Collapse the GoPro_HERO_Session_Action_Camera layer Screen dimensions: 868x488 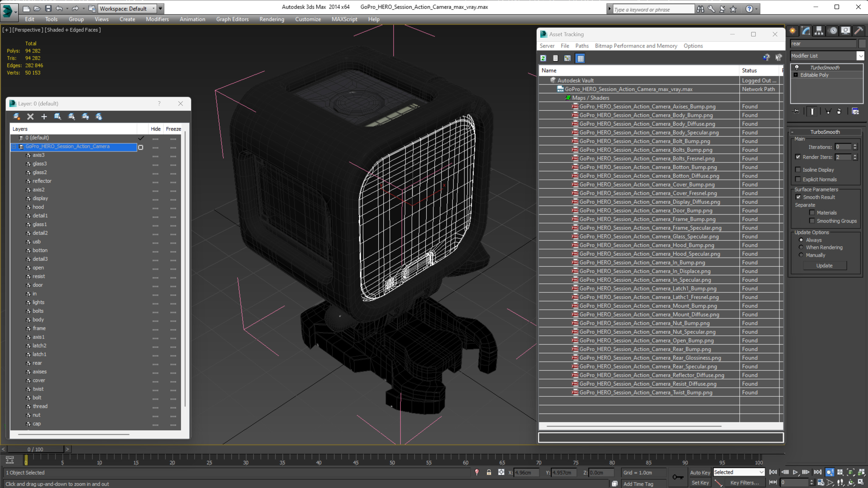[x=14, y=147]
